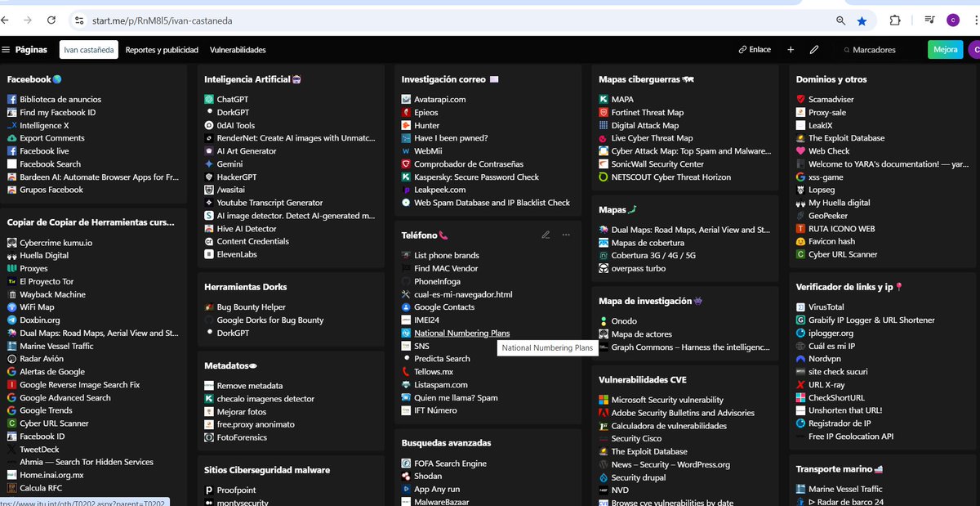The width and height of the screenshot is (980, 506).
Task: Click the Scamadviser icon
Action: pos(802,100)
